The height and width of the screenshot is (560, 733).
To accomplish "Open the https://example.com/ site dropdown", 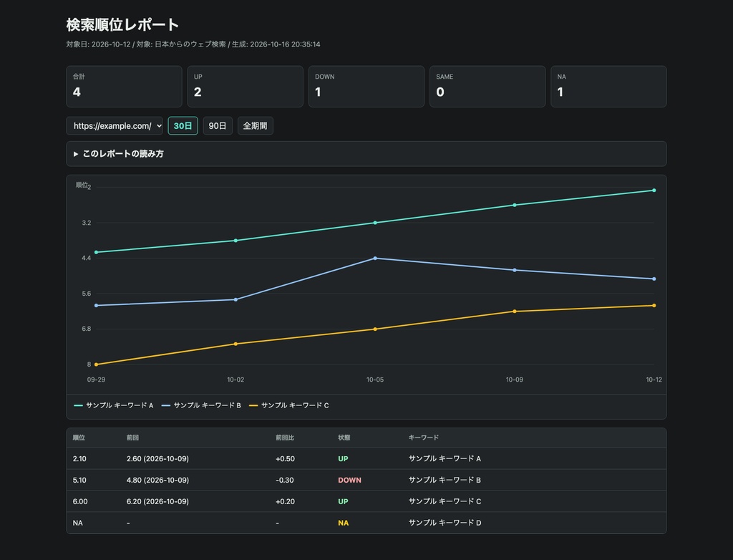I will [x=115, y=126].
